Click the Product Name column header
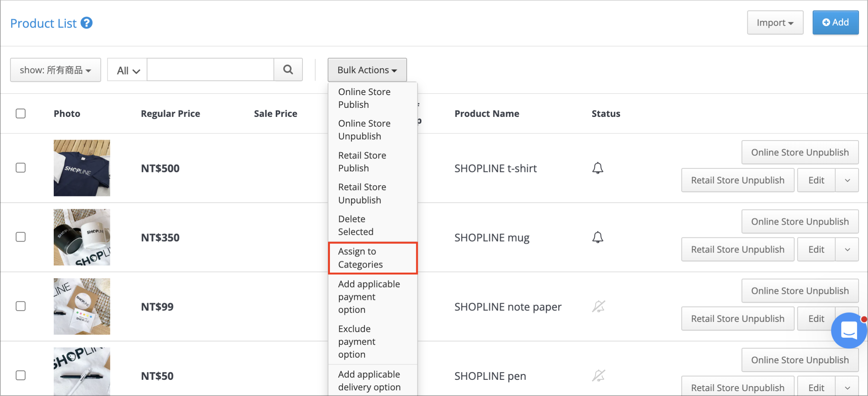Viewport: 868px width, 396px height. [487, 113]
